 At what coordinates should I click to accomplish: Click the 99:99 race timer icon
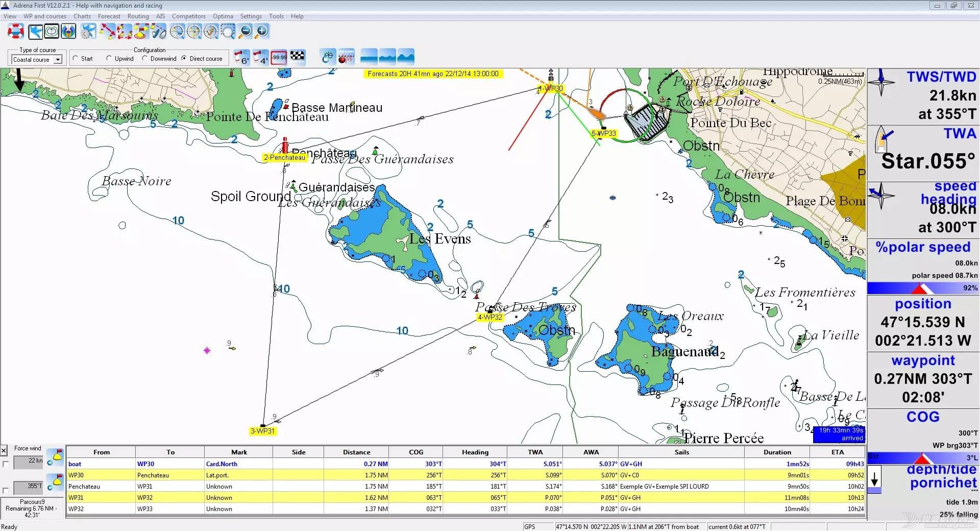coord(279,57)
